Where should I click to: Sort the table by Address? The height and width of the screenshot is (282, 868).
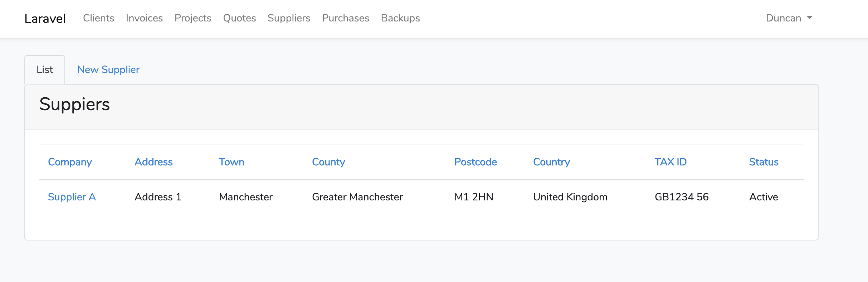point(153,162)
